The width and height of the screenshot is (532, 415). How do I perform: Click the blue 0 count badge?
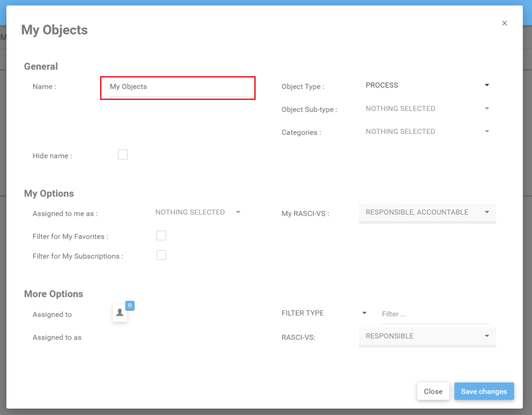pyautogui.click(x=130, y=306)
